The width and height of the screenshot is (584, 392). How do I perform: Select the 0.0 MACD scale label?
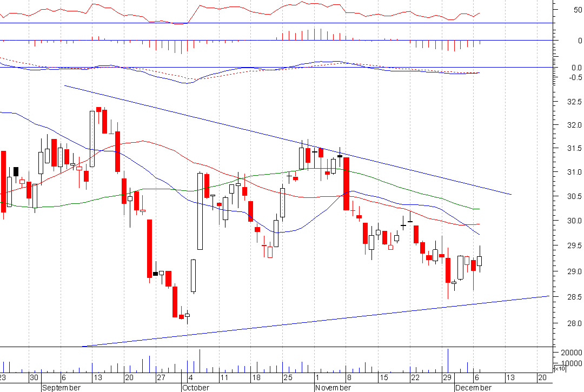(576, 68)
